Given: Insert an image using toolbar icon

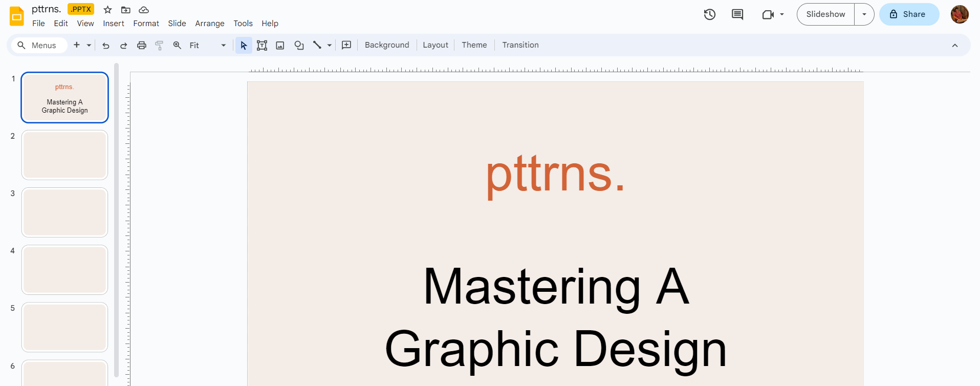Looking at the screenshot, I should coord(280,45).
